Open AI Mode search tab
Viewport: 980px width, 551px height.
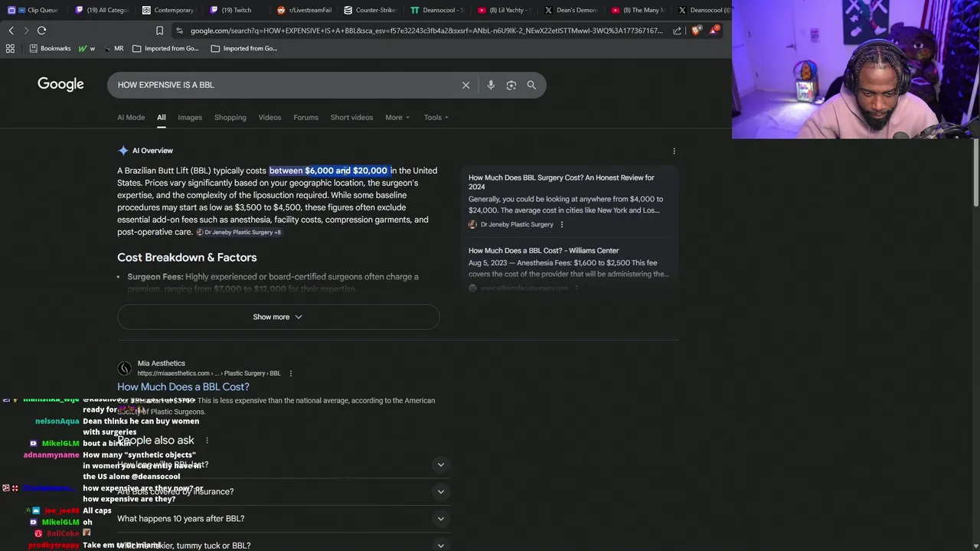(131, 117)
